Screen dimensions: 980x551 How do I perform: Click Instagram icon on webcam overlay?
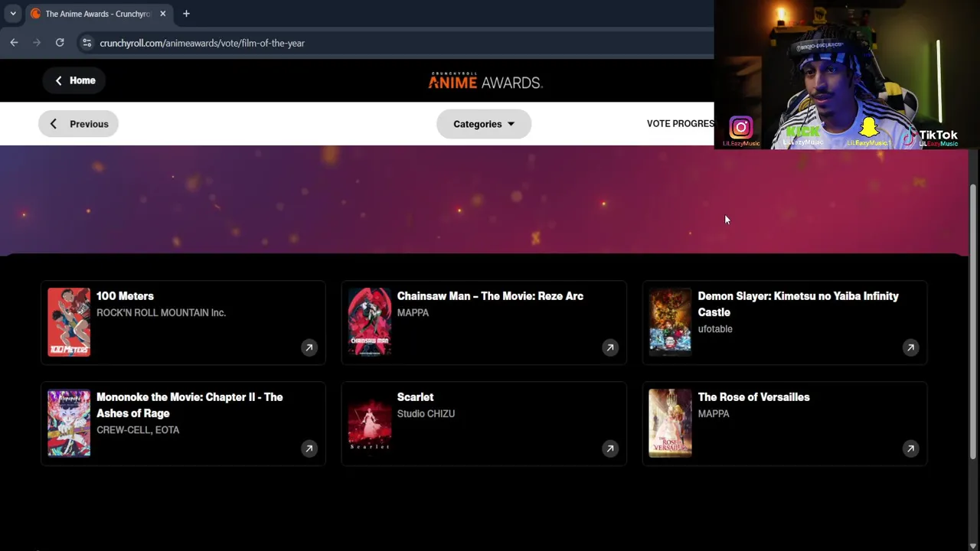point(740,128)
